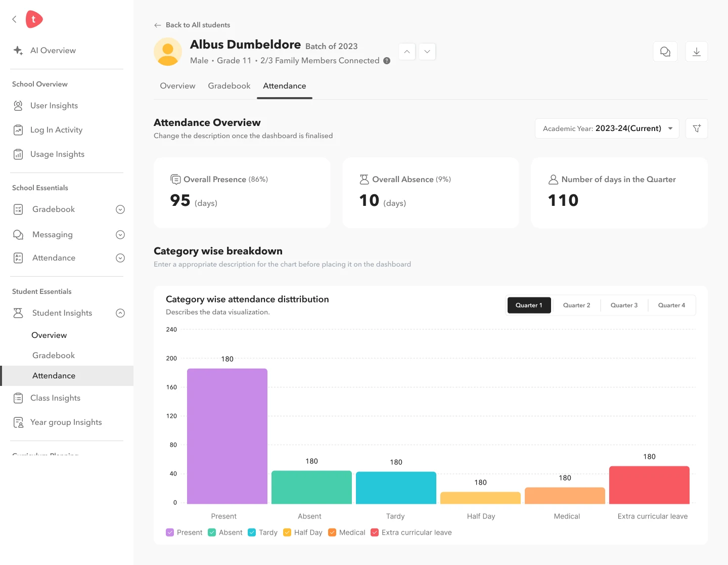Select the Quarter 4 tab
Image resolution: width=728 pixels, height=565 pixels.
(672, 305)
